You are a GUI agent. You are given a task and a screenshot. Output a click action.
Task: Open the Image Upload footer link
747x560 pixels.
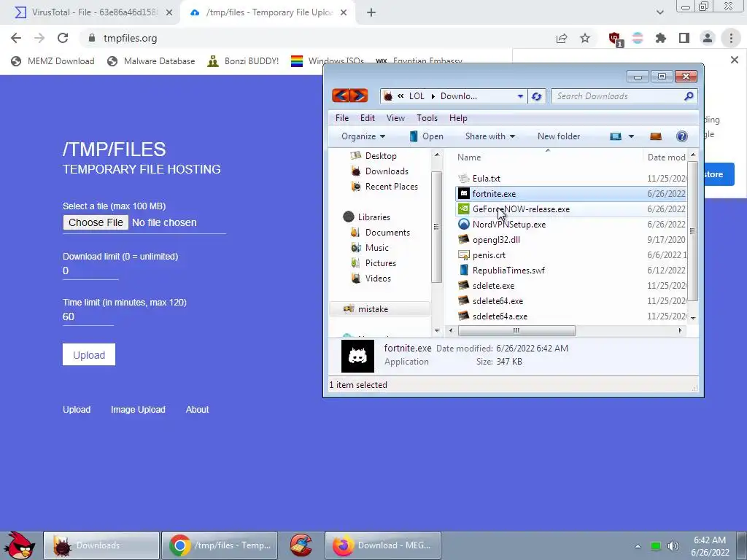coord(138,410)
